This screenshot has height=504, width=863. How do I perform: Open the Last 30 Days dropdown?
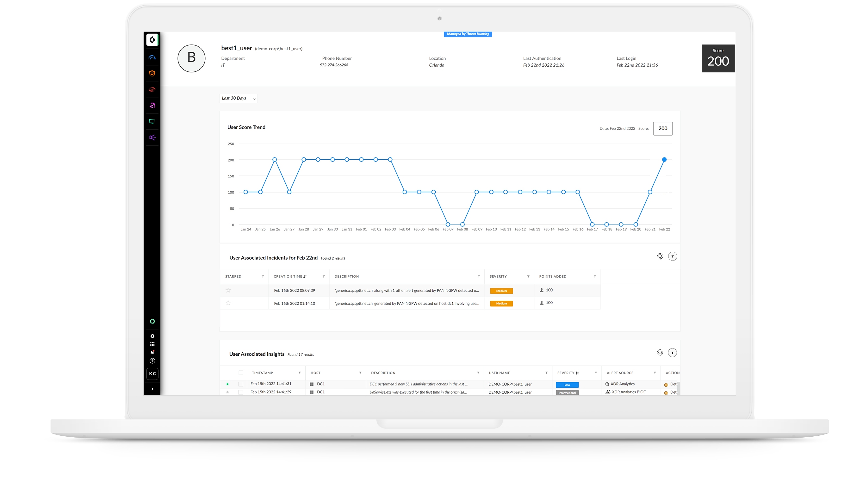(x=238, y=98)
